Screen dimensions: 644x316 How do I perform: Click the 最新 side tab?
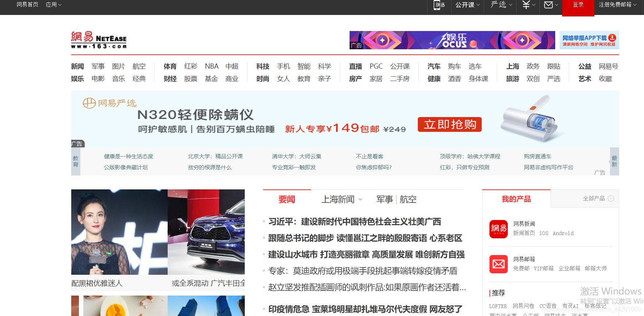tap(614, 161)
